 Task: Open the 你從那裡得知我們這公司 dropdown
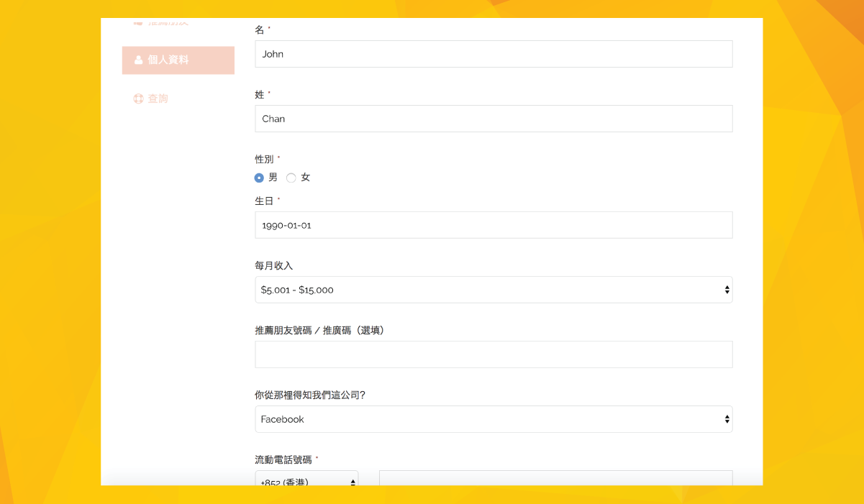(x=493, y=419)
